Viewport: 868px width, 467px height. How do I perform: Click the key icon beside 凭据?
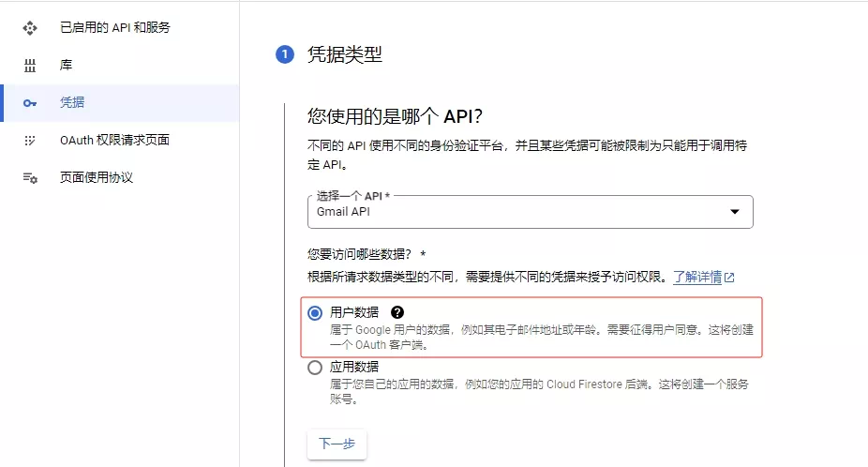click(30, 103)
